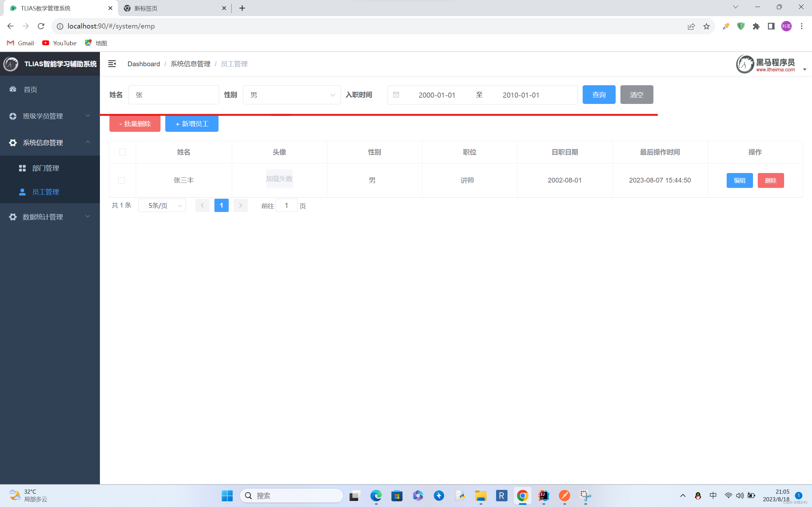Screen dimensions: 812x507
Task: Click the calendar icon in date range
Action: coord(396,95)
